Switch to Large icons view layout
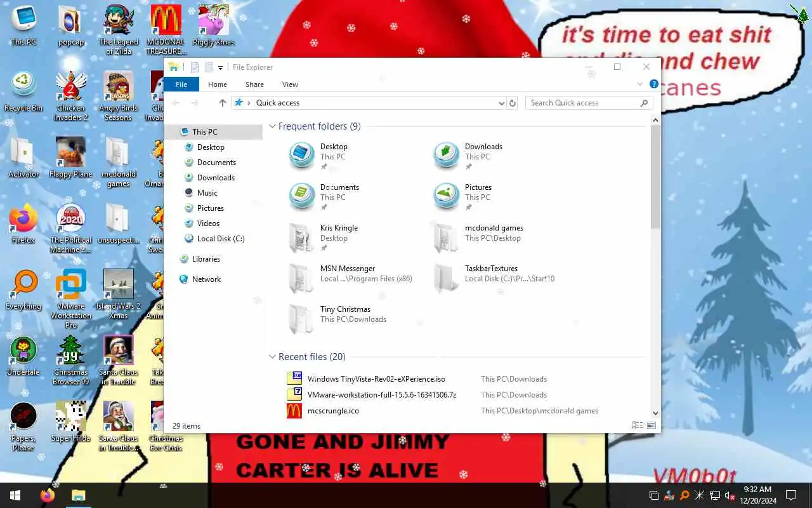 [651, 425]
